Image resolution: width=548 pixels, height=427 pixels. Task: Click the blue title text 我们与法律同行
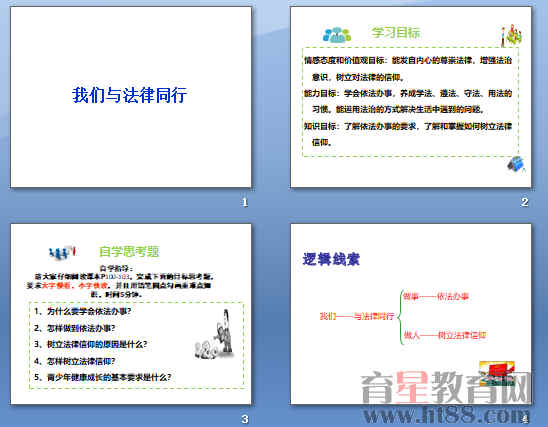pos(130,95)
